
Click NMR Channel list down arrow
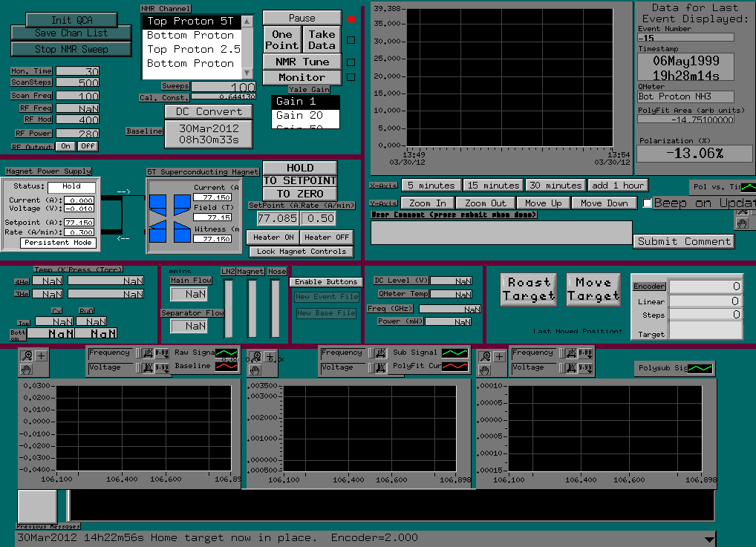[x=247, y=73]
